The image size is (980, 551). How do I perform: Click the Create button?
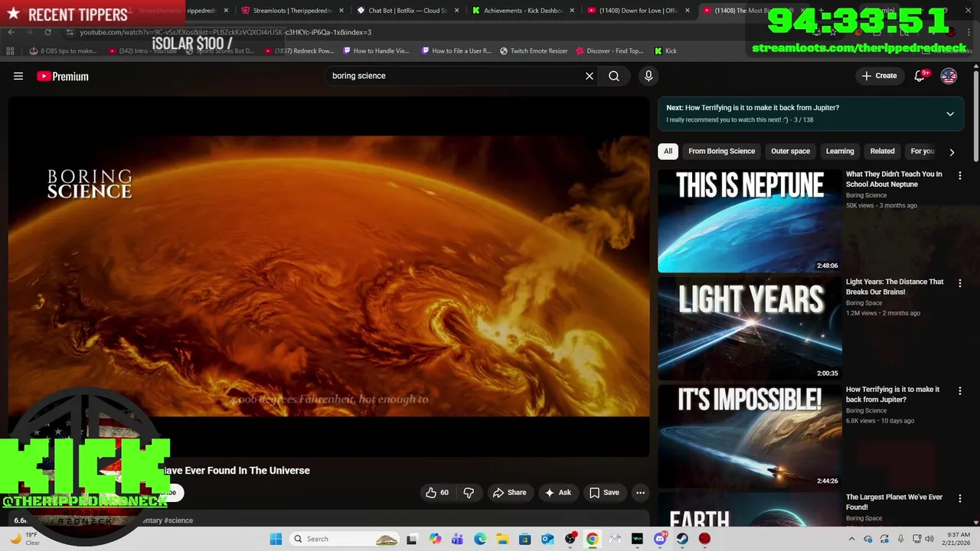[879, 76]
